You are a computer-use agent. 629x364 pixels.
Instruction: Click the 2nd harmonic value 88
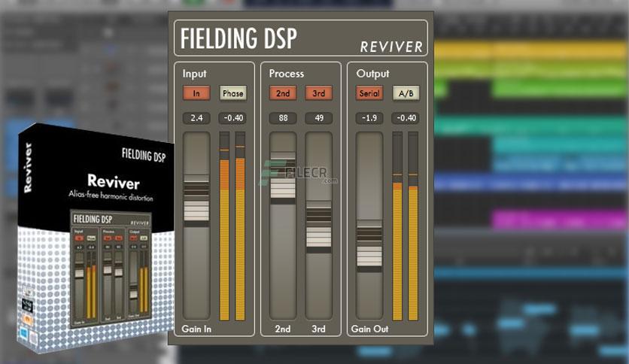[283, 118]
